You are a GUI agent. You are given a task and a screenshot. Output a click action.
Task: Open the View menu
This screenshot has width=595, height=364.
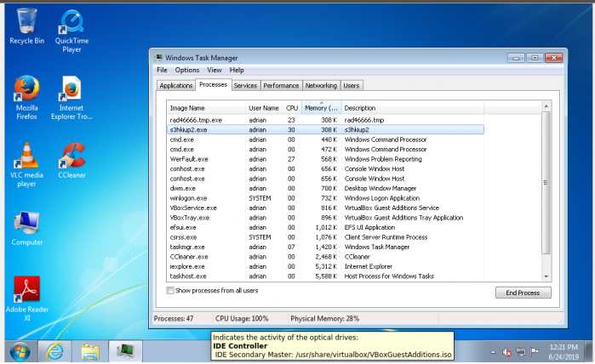[x=214, y=70]
